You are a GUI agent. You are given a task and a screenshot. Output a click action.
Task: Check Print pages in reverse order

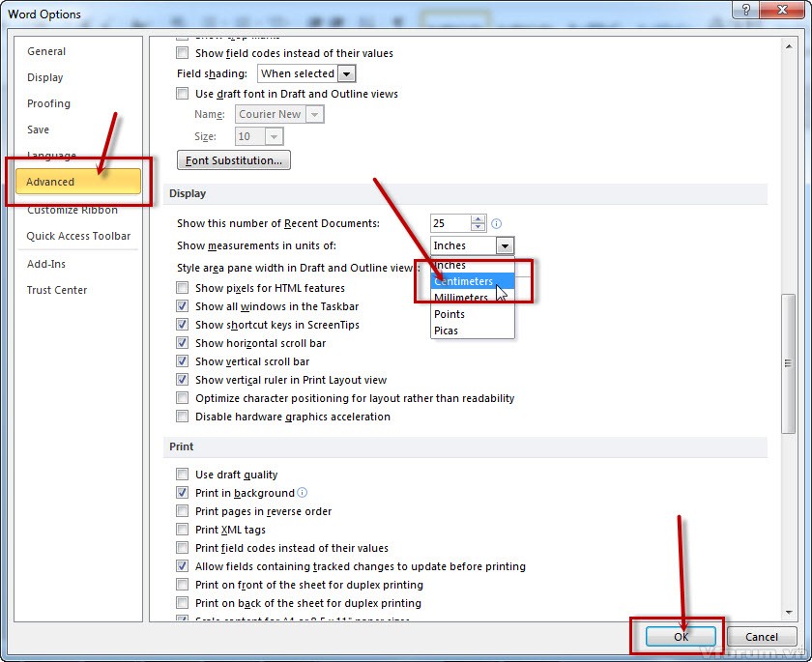(183, 511)
